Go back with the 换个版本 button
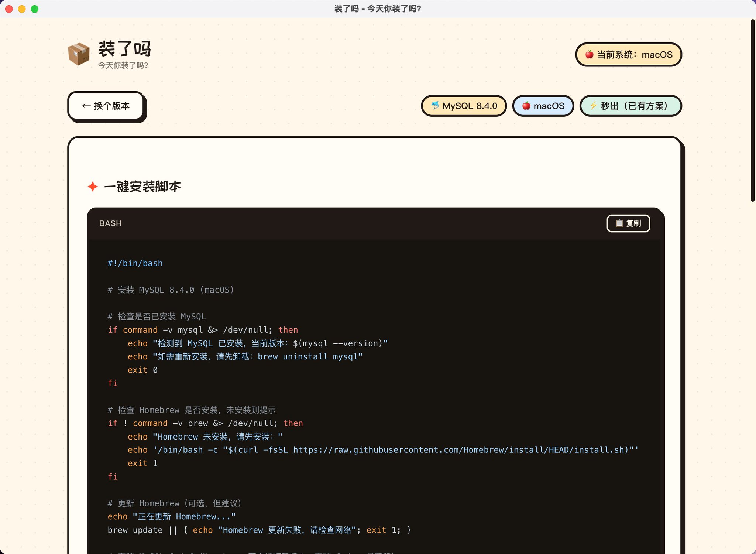 click(x=106, y=106)
